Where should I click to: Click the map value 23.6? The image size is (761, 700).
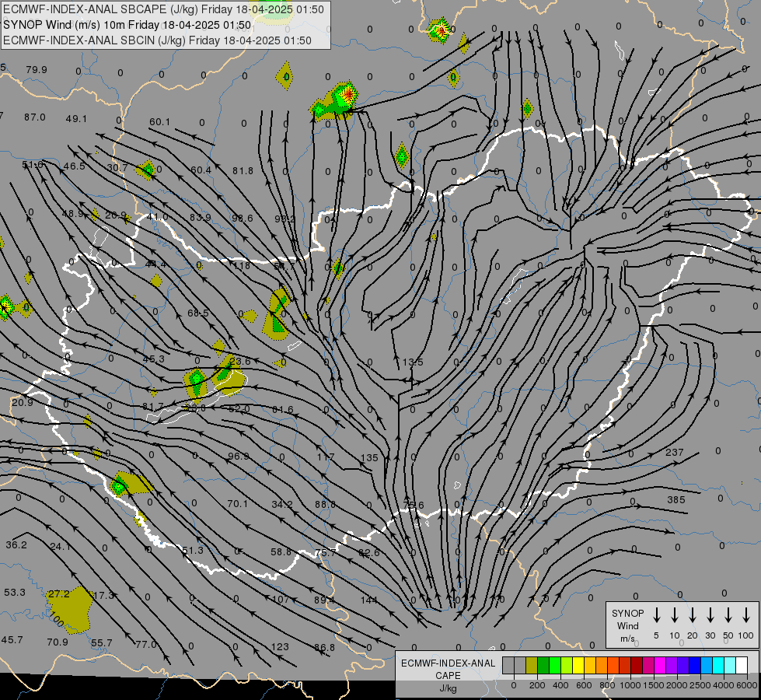tap(239, 362)
